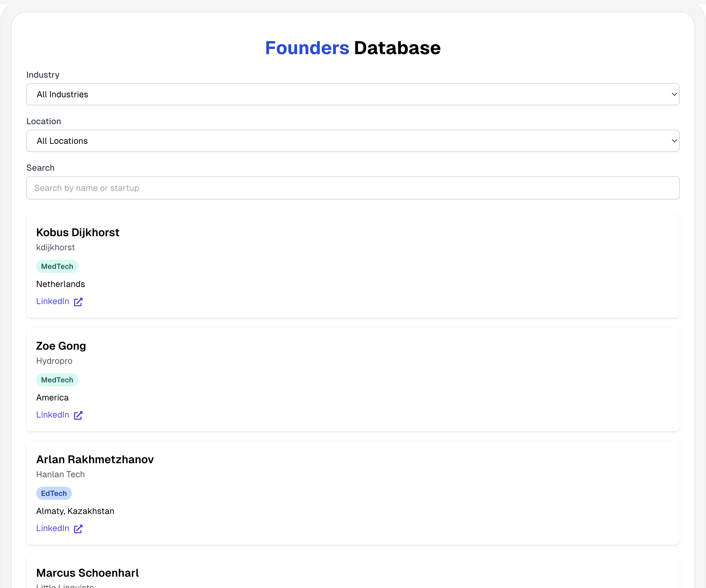The height and width of the screenshot is (588, 706).
Task: Click the EdTech tag on Arlan Rakhmetzhanov
Action: click(54, 493)
